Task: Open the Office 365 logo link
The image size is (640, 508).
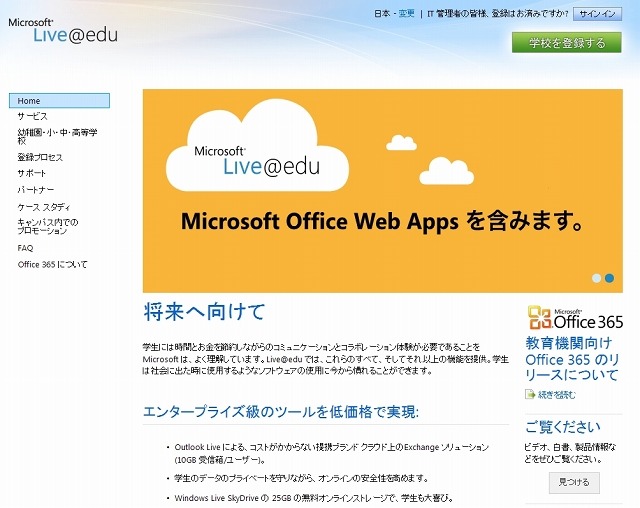Action: pyautogui.click(x=575, y=318)
